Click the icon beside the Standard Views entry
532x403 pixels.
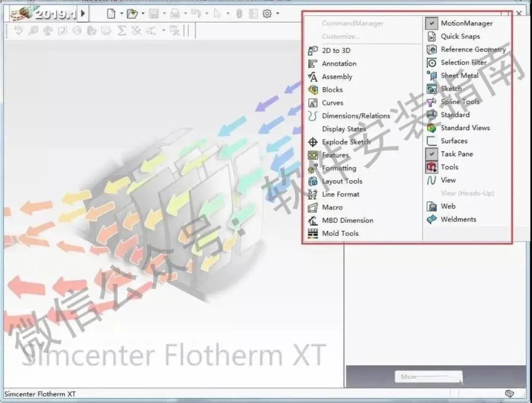431,128
